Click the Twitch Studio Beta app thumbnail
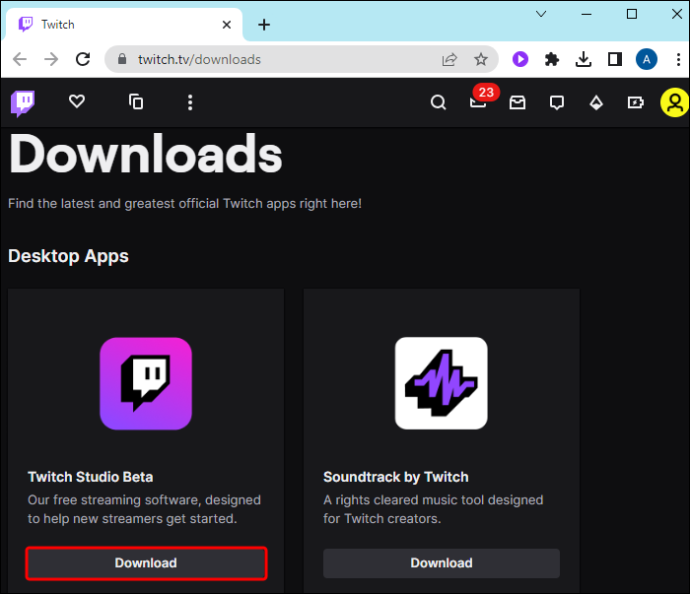 click(x=146, y=384)
